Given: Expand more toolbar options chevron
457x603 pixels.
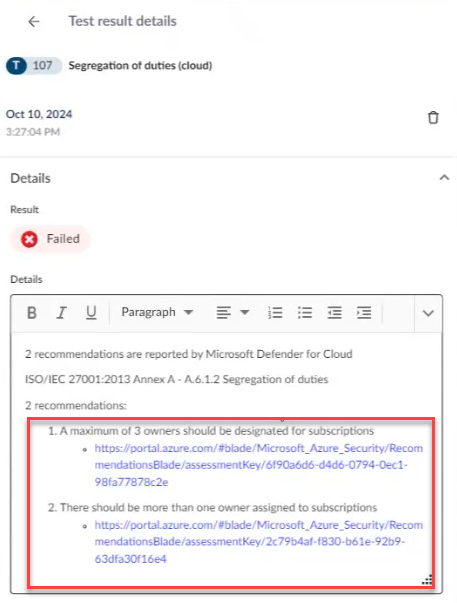Looking at the screenshot, I should [428, 313].
